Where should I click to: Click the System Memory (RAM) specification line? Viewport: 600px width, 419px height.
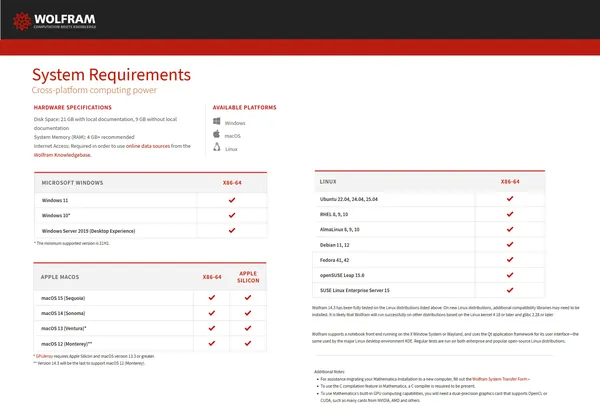coord(84,137)
